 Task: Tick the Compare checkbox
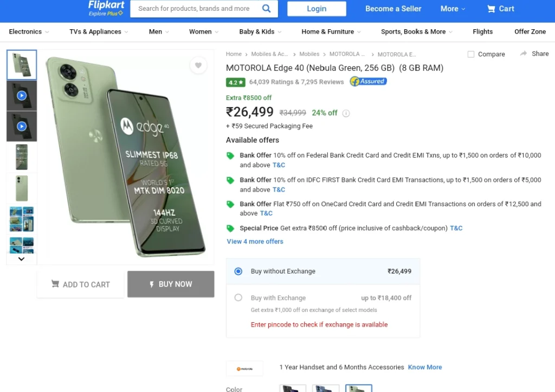coord(471,54)
